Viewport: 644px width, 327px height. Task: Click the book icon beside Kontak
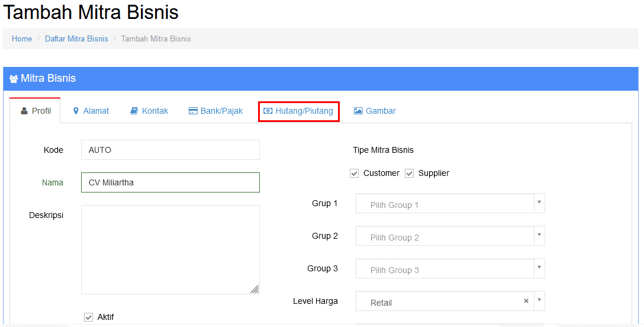pos(134,111)
